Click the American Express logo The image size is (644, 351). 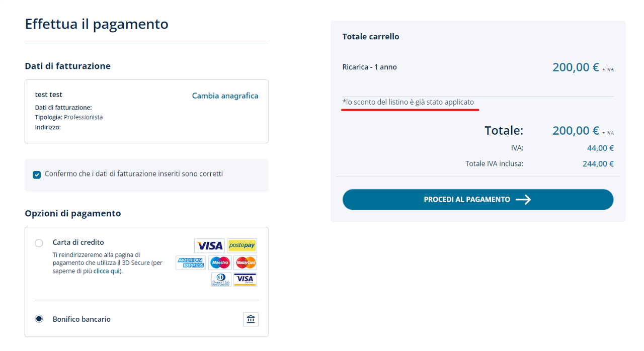(191, 262)
